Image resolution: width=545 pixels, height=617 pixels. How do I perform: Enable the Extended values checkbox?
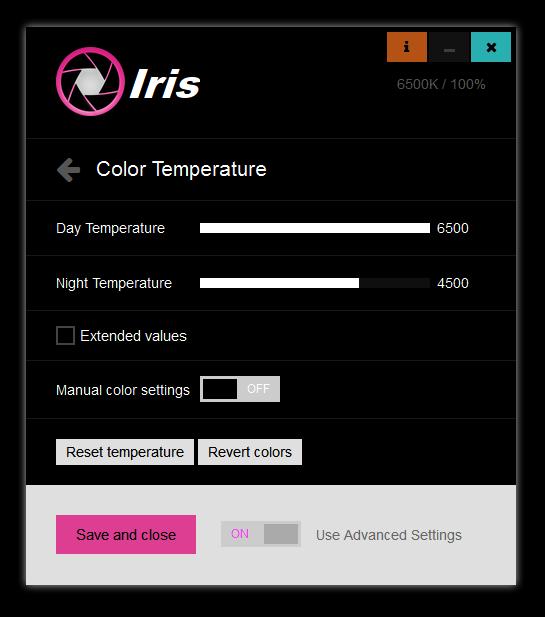(65, 336)
